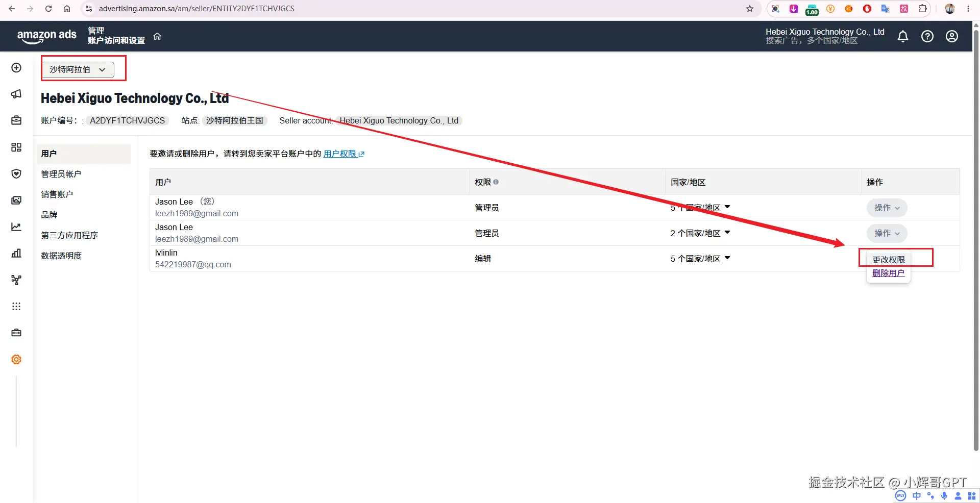This screenshot has height=503, width=980.
Task: Click the Chrome profile avatar
Action: [x=950, y=9]
